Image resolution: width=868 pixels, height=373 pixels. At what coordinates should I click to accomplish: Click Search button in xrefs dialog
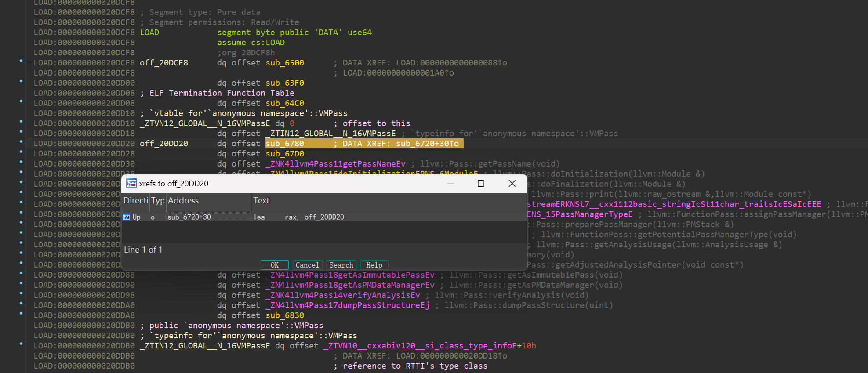(x=341, y=265)
